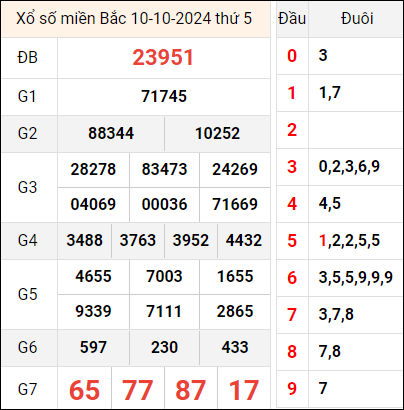Click G2 number 10252
Image resolution: width=404 pixels, height=410 pixels.
(217, 133)
